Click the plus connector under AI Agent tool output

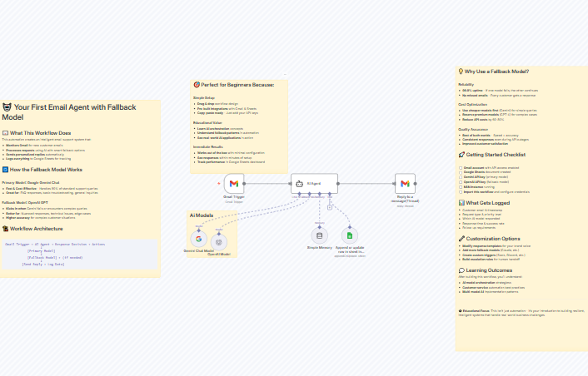[x=330, y=207]
